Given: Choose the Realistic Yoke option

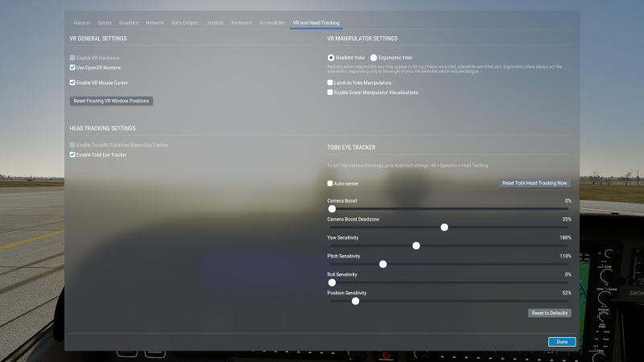Looking at the screenshot, I should point(331,58).
